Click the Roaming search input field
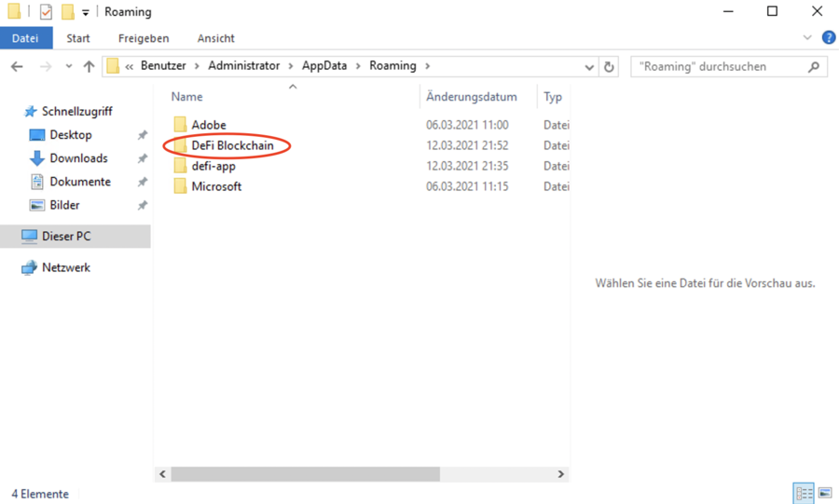 (718, 67)
